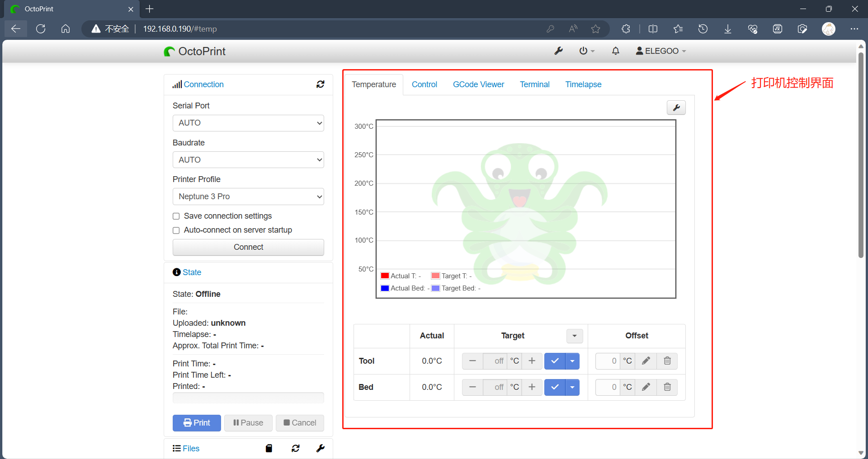
Task: Open the Printer Profile dropdown
Action: pyautogui.click(x=248, y=197)
